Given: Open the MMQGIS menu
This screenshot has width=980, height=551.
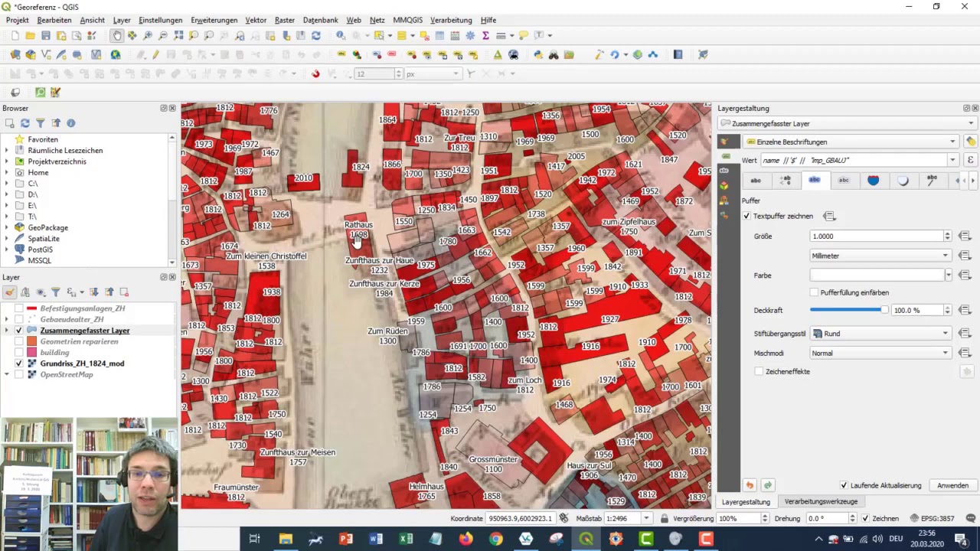Looking at the screenshot, I should [x=407, y=20].
